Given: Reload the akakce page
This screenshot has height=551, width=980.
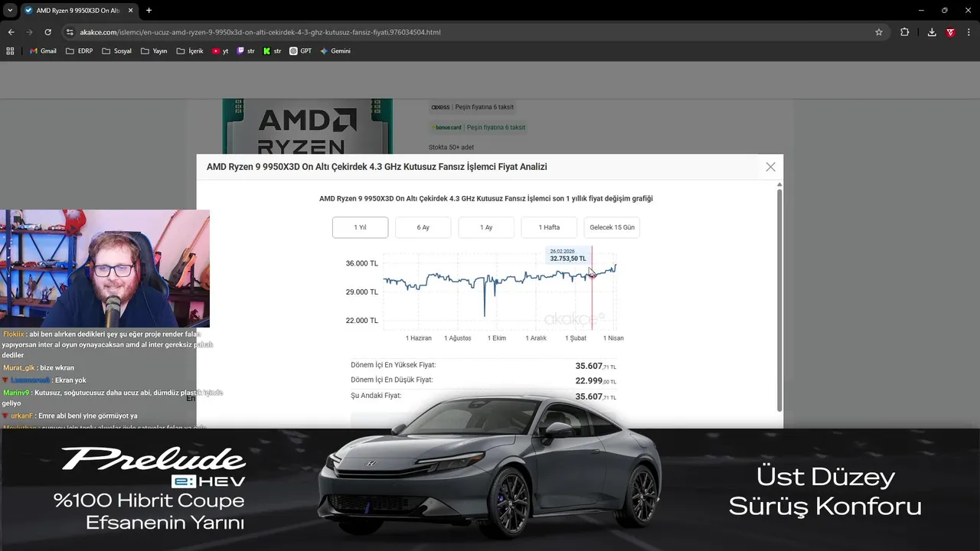Looking at the screenshot, I should pyautogui.click(x=47, y=32).
